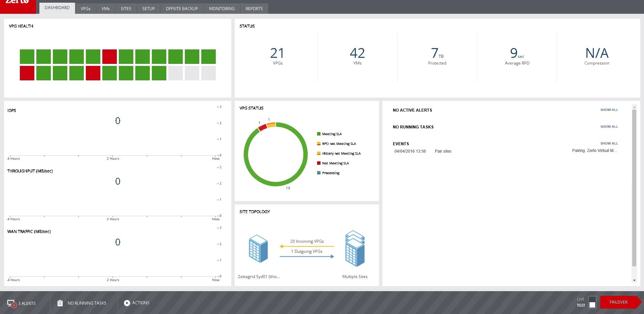Click the NO ACTIVE ALERTS heading
The image size is (644, 314).
click(412, 110)
